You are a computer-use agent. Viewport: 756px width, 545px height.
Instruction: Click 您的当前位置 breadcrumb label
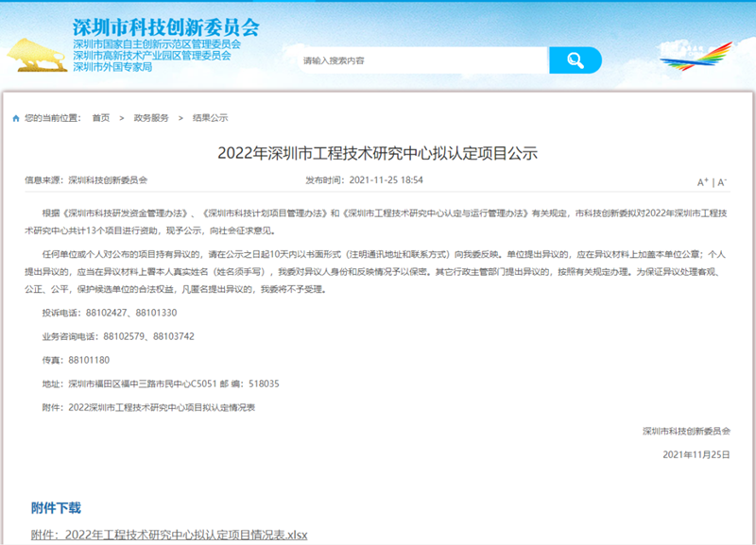[53, 118]
